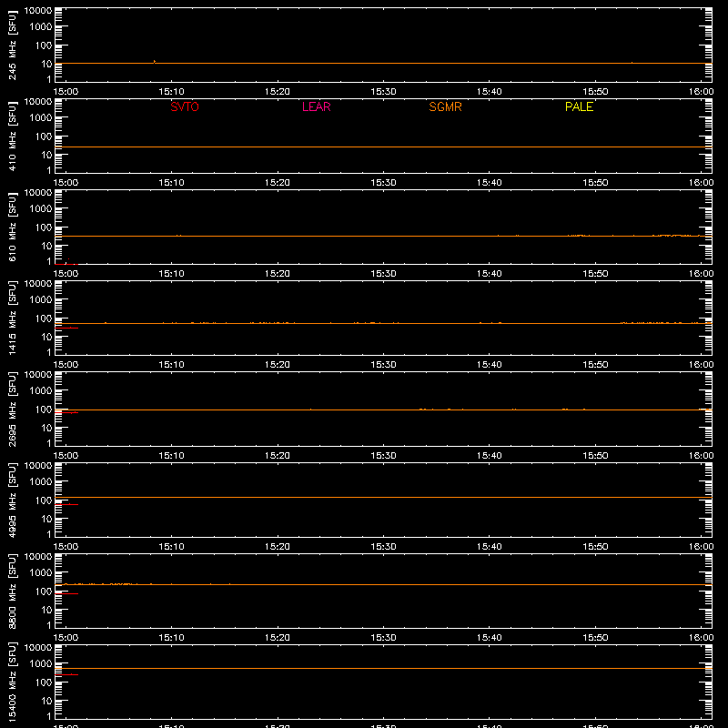This screenshot has width=728, height=728.
Task: Click the magenta LEAR station label
Action: [316, 106]
